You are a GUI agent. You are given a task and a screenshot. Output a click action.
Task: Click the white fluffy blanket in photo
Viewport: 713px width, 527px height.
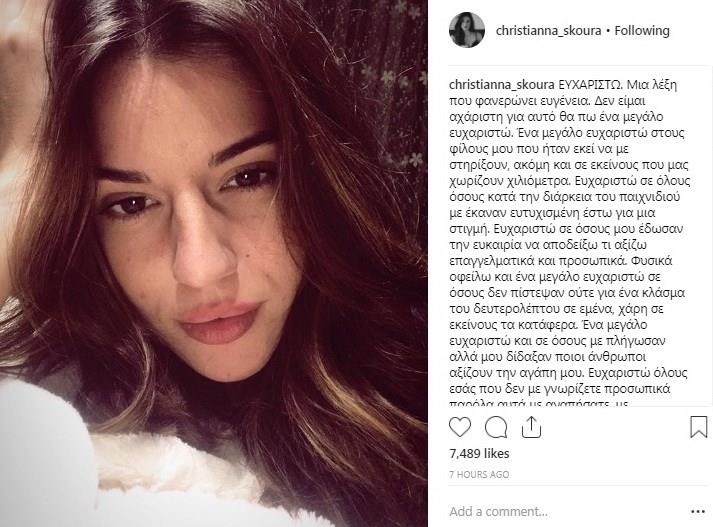[136, 468]
